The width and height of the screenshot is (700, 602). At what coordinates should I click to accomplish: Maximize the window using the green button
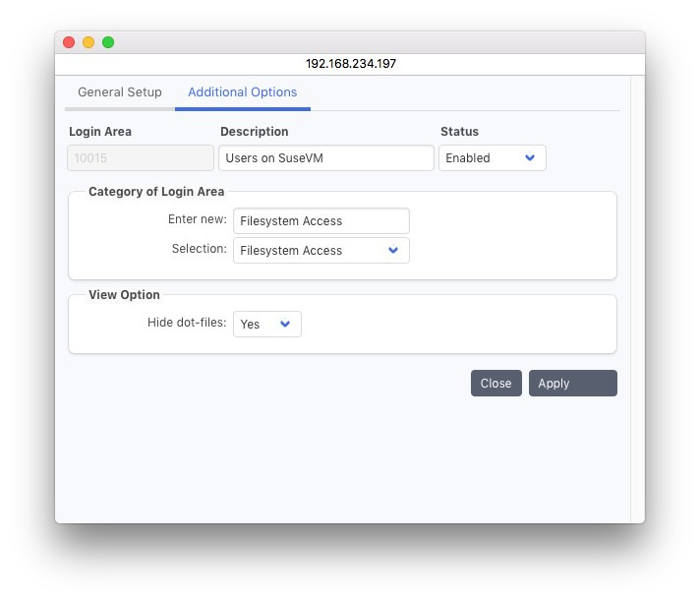click(x=108, y=42)
